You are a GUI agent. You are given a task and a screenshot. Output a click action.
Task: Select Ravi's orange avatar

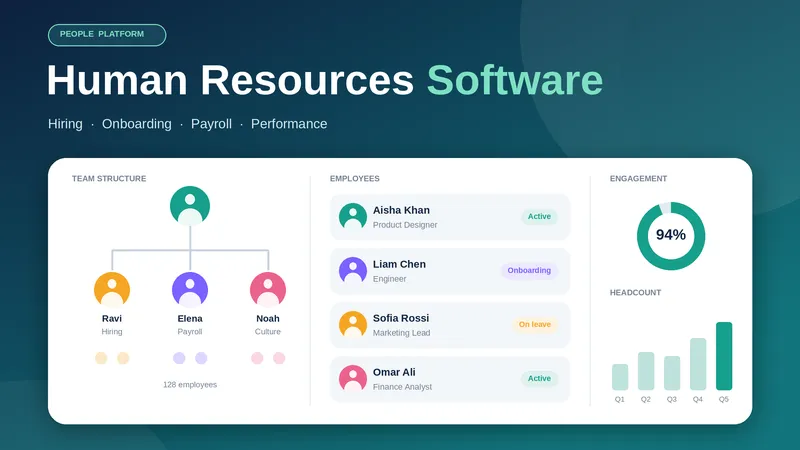(112, 289)
